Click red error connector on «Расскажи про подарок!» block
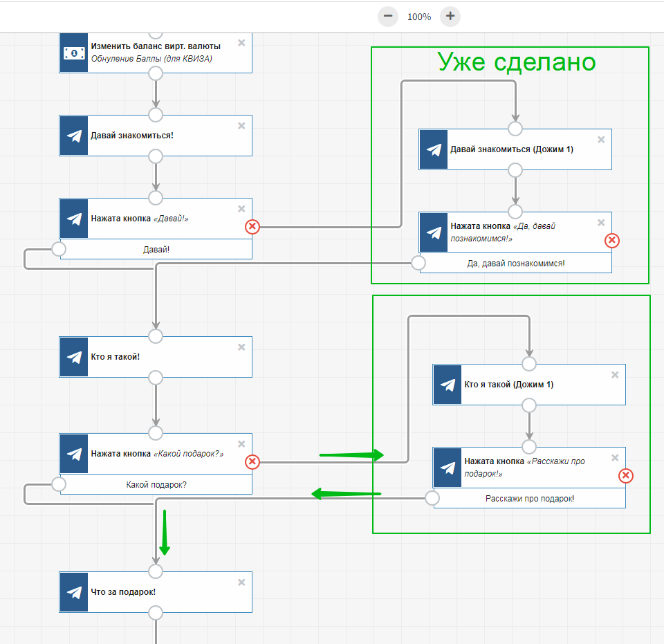 point(626,475)
